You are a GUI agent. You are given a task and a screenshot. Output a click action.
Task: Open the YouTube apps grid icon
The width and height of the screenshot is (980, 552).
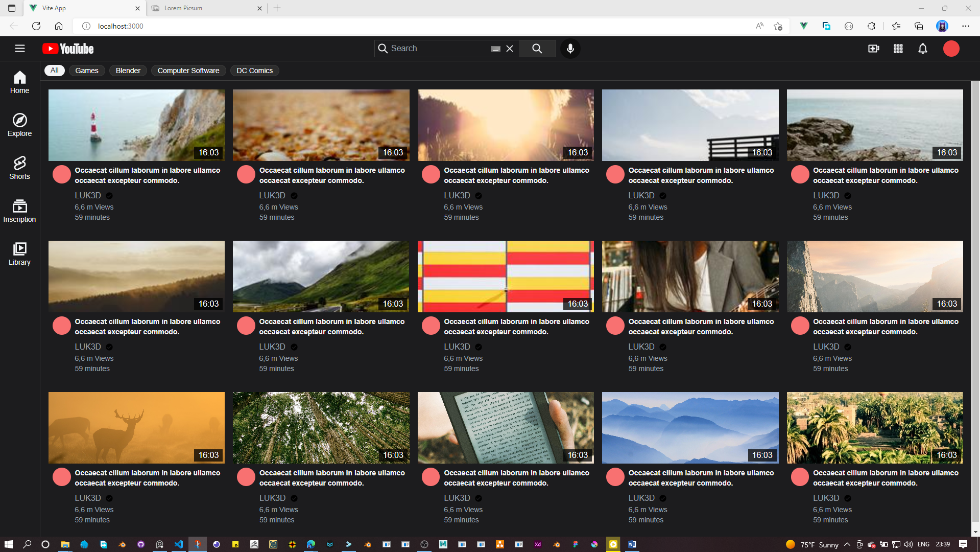(898, 49)
